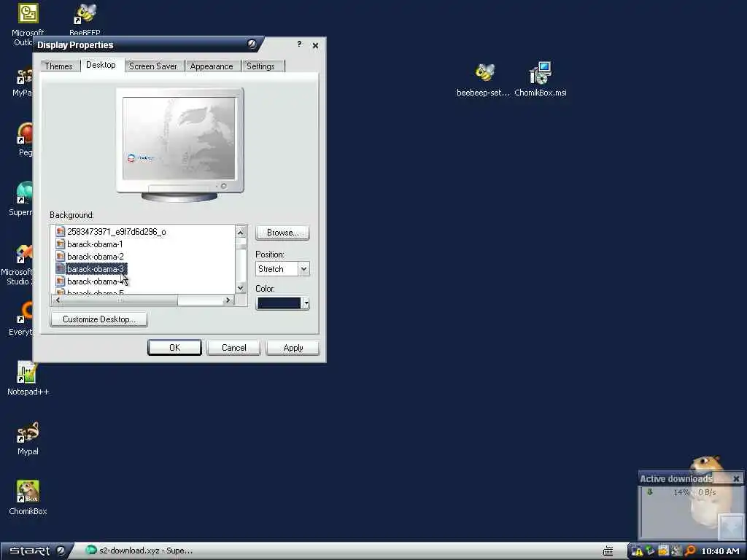Click the orange magnifier tray icon
Image resolution: width=747 pixels, height=560 pixels.
[690, 551]
